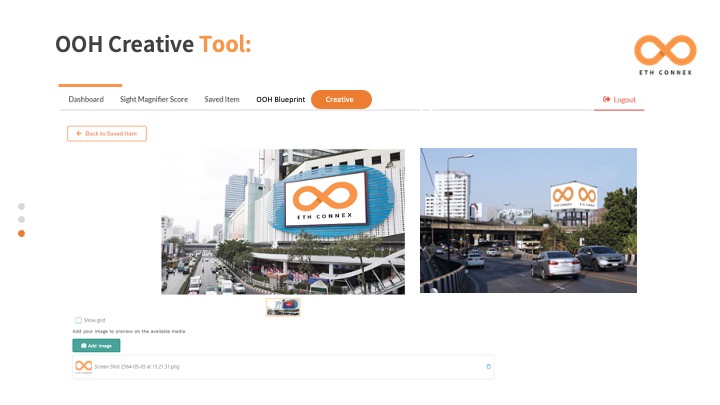
Task: Log out using the Logout link
Action: click(619, 100)
